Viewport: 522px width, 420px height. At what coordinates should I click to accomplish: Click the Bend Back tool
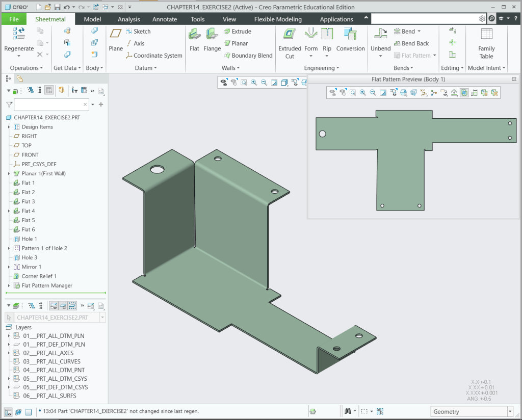tap(411, 43)
